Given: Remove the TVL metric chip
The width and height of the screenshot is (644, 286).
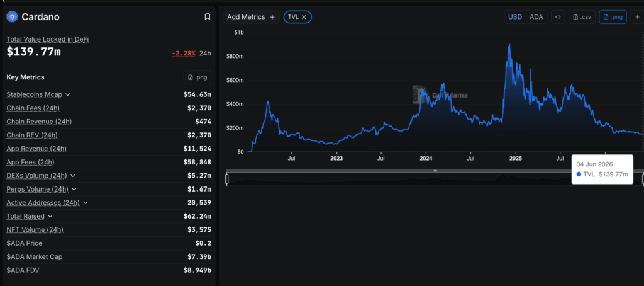Looking at the screenshot, I should pos(304,17).
